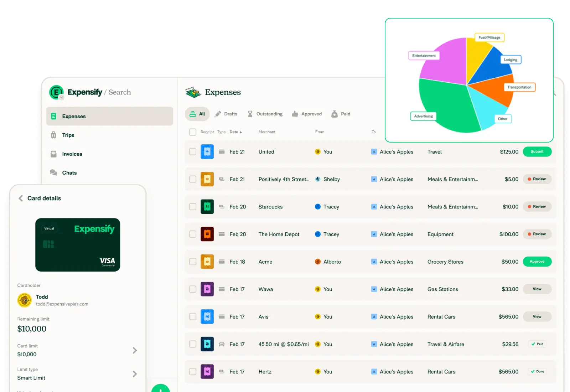Click the cash type icon on Hertz row
Screen dimensions: 570x392
tap(222, 371)
